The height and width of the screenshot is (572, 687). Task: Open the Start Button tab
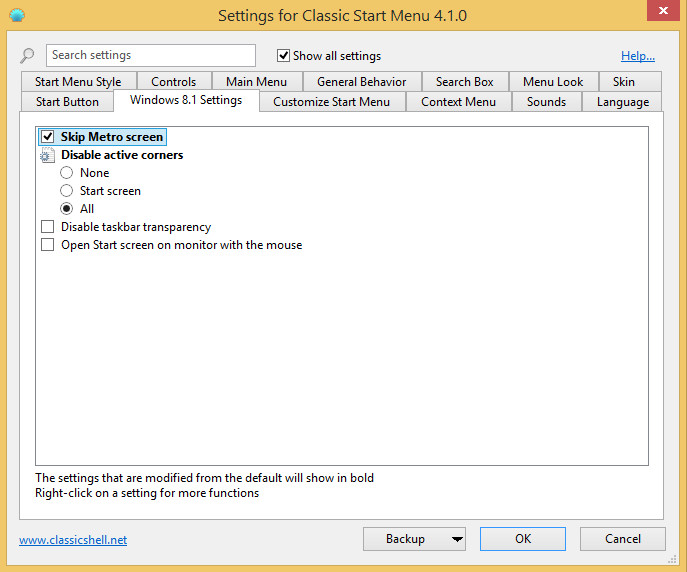point(67,102)
